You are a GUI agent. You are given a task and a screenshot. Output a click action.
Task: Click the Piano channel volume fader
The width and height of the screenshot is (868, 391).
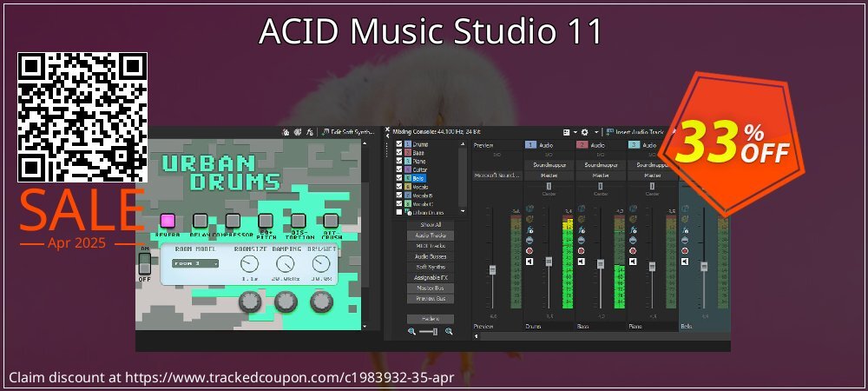(x=652, y=267)
